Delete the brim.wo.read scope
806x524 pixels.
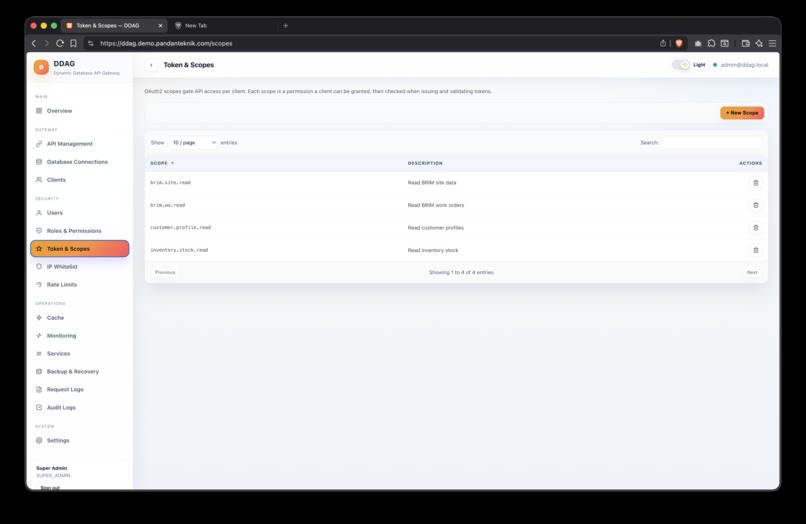pyautogui.click(x=756, y=205)
